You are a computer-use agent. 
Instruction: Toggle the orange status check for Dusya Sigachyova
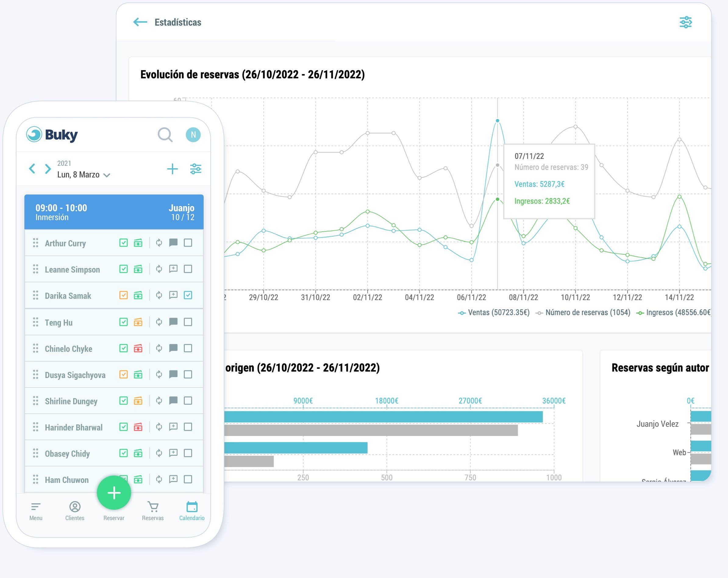click(123, 374)
